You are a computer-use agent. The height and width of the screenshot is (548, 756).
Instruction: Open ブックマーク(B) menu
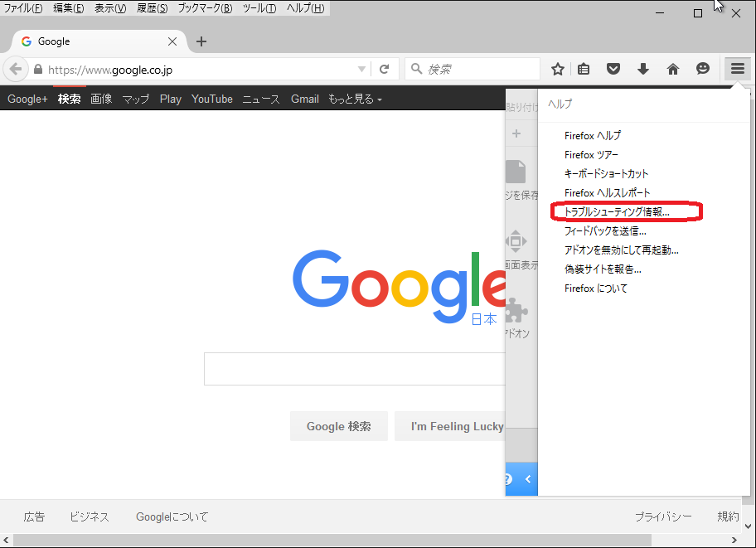206,7
